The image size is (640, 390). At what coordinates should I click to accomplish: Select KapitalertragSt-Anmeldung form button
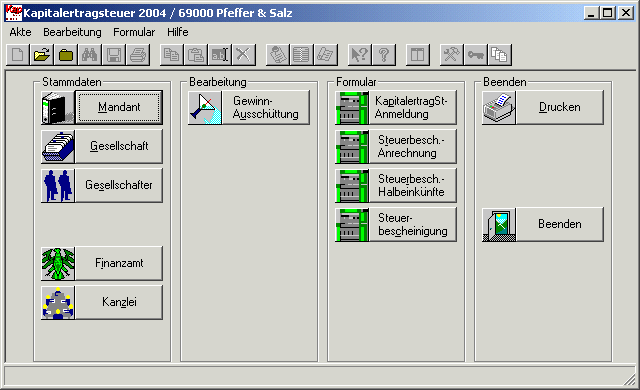point(413,107)
